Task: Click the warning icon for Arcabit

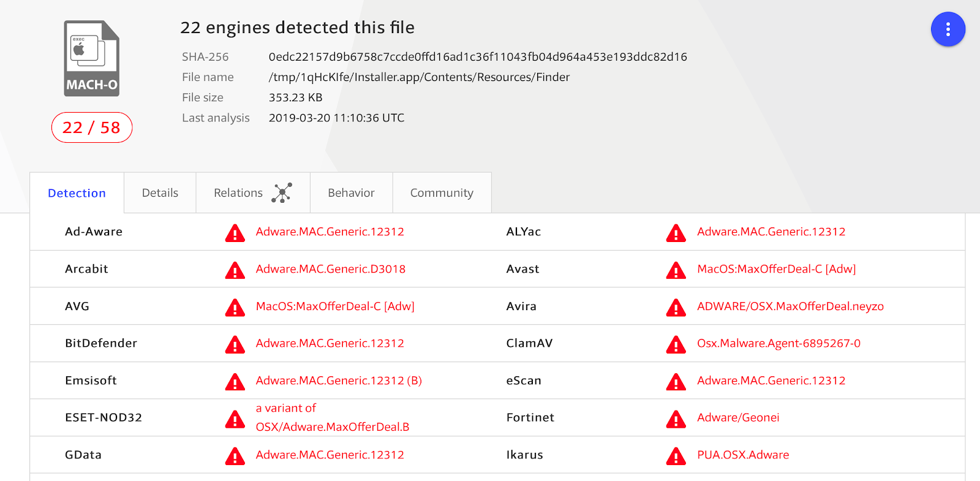Action: tap(235, 270)
